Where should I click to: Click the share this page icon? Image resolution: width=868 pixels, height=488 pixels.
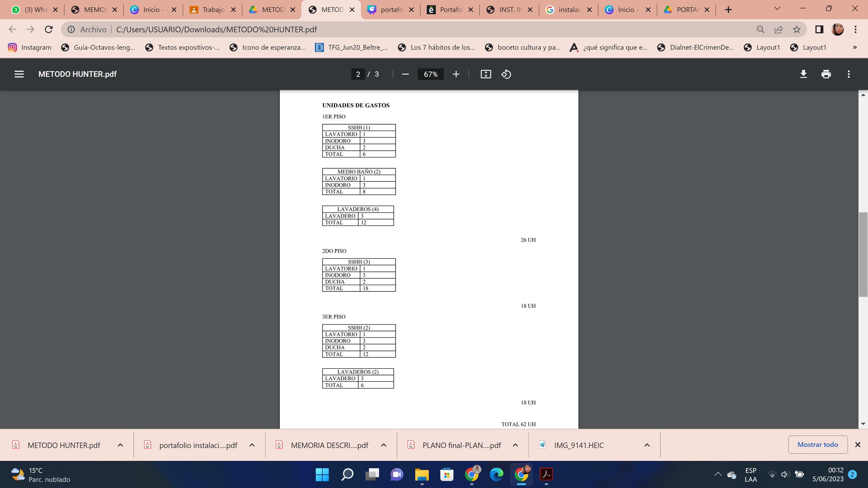(778, 29)
